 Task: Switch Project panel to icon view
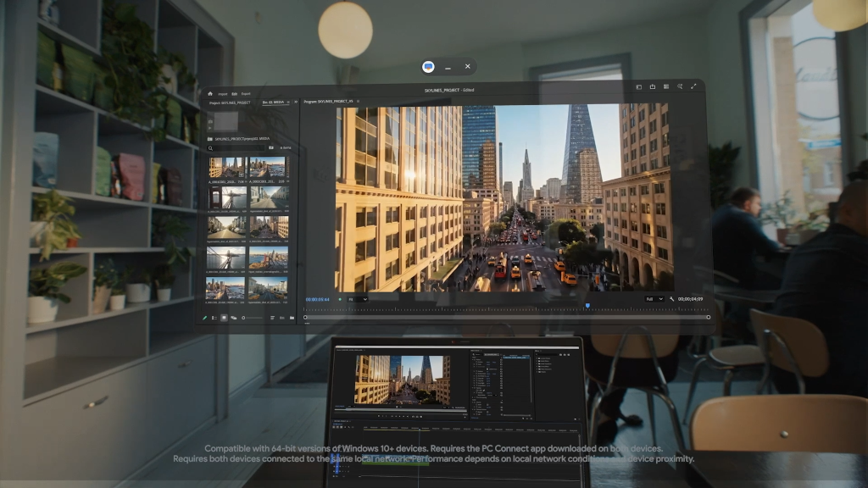[224, 318]
